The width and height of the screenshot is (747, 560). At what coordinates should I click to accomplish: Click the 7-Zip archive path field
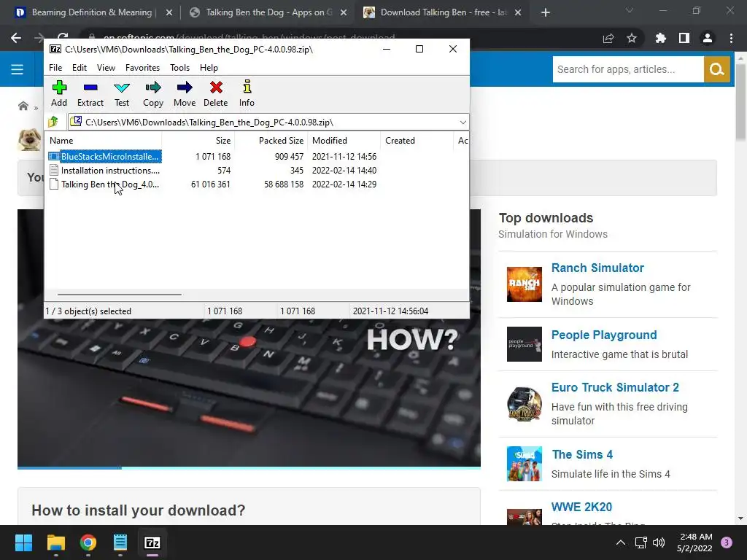click(x=263, y=122)
